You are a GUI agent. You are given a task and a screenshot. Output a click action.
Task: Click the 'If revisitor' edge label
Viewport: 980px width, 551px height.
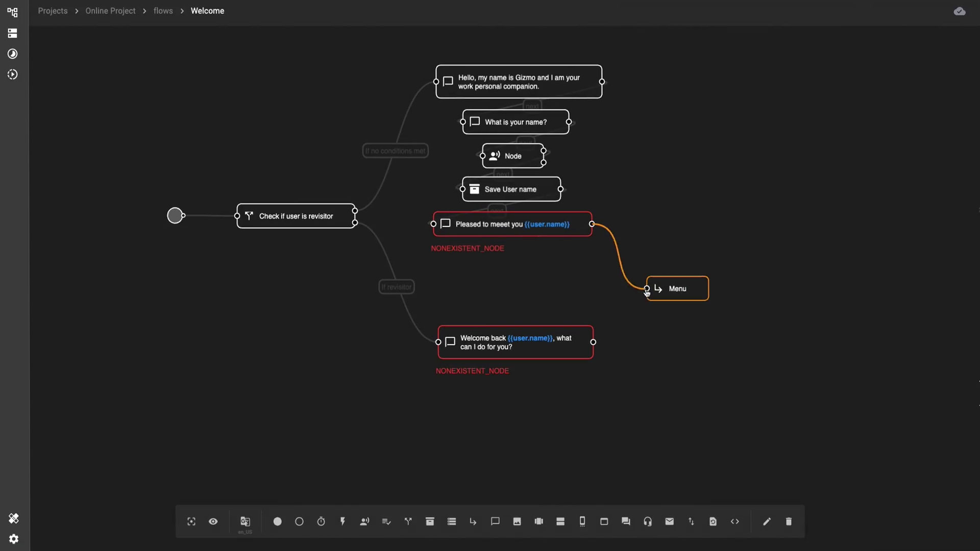(x=397, y=287)
